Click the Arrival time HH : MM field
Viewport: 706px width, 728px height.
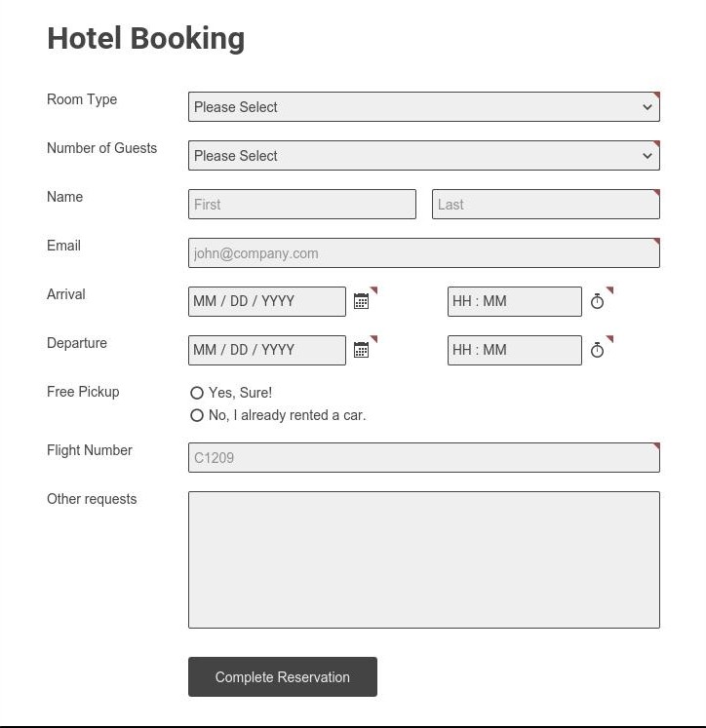pos(514,301)
